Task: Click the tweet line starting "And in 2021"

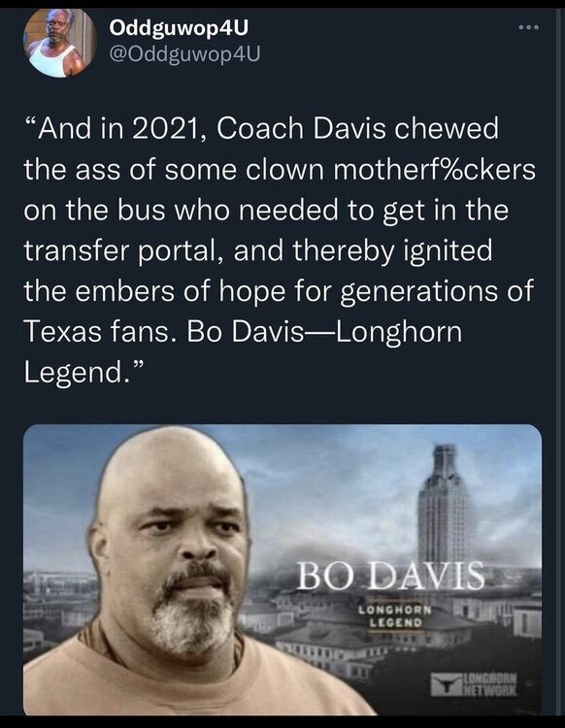Action: 261,128
